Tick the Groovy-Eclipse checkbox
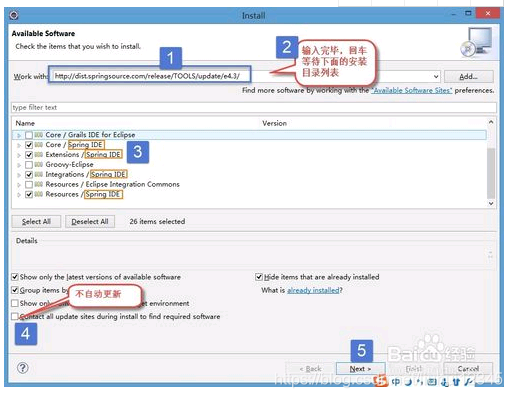The image size is (513, 398). (x=29, y=165)
